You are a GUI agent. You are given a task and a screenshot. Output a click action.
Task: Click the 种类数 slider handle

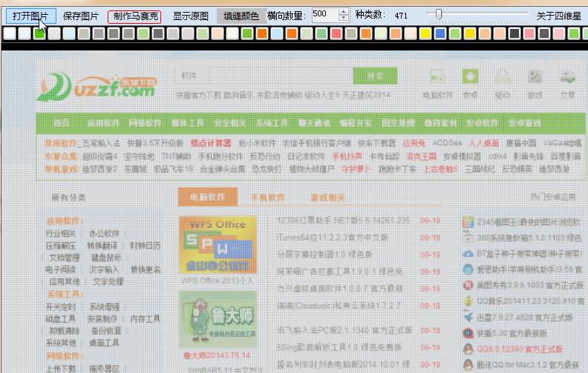(x=439, y=14)
